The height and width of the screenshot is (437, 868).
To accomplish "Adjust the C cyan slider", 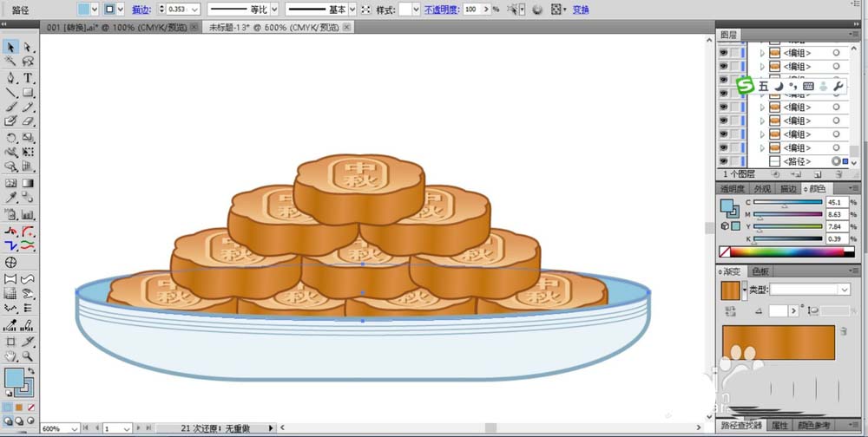I will click(788, 202).
